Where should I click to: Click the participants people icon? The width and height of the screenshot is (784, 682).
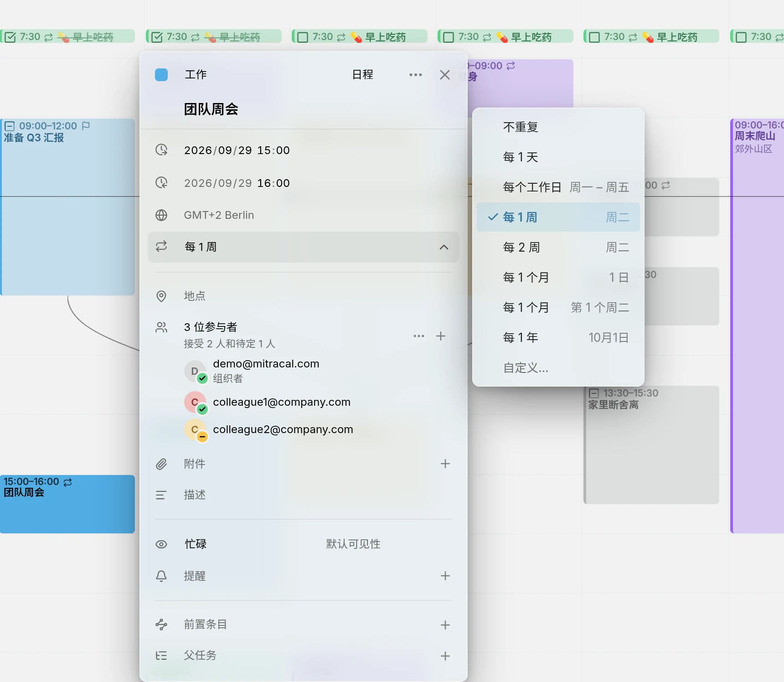point(161,327)
